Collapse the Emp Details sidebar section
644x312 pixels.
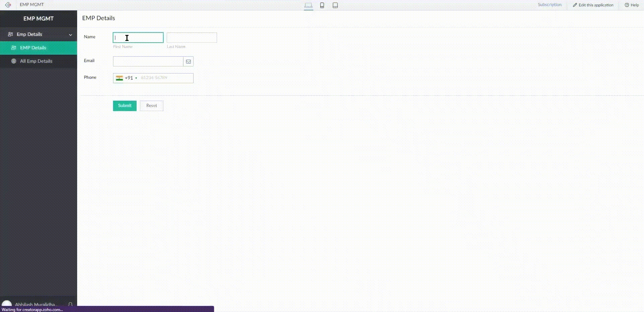click(x=70, y=35)
